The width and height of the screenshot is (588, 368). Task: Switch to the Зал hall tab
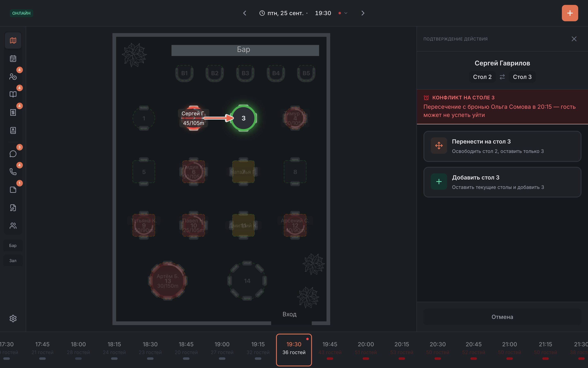(13, 261)
